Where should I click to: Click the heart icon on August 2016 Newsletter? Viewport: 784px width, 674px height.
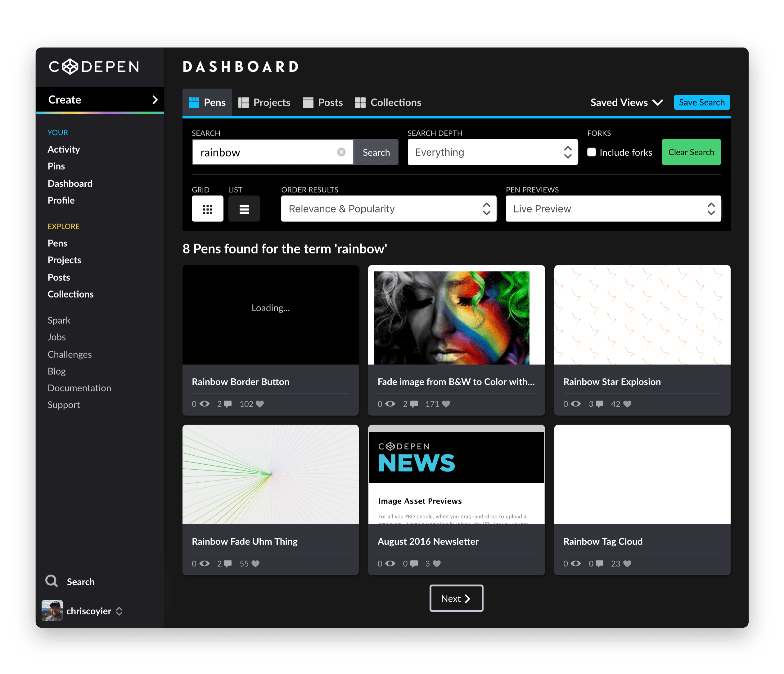[437, 563]
